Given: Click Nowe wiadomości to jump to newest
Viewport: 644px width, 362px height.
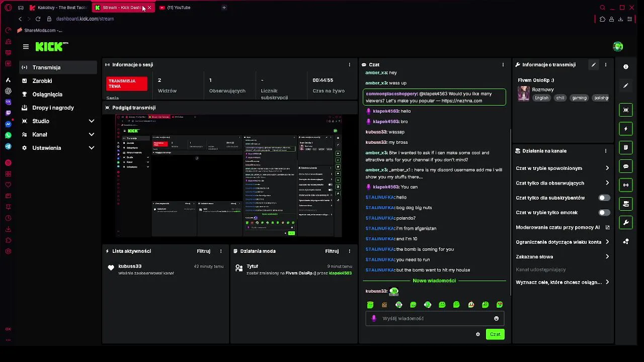Looking at the screenshot, I should click(x=434, y=281).
